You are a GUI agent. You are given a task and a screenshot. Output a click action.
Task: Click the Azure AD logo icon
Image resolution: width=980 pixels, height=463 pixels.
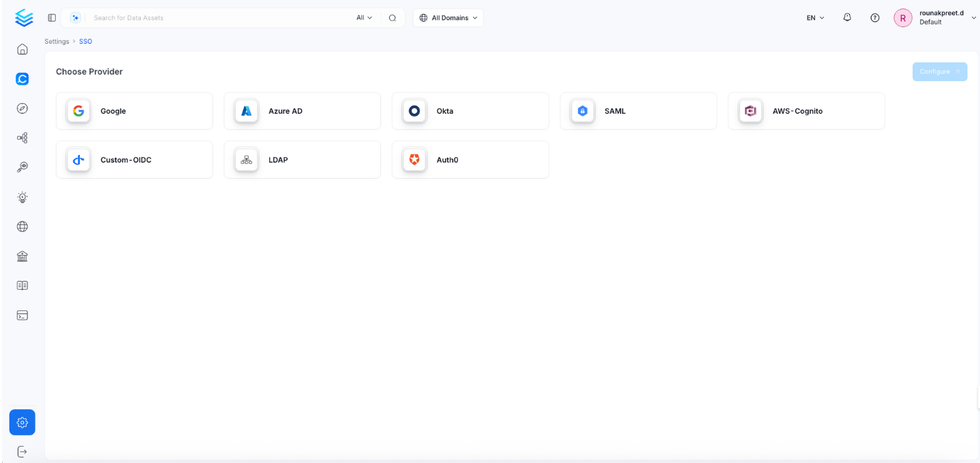point(247,111)
